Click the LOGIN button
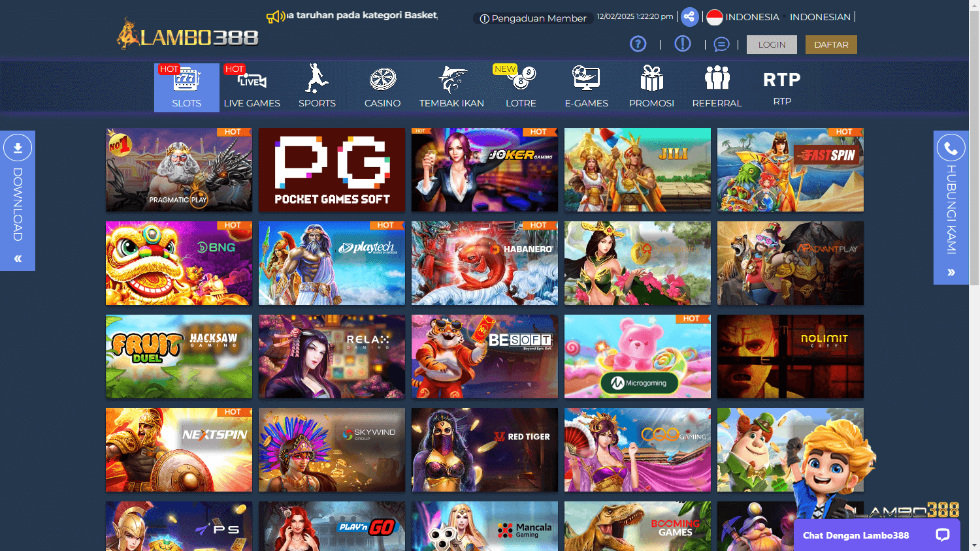 pyautogui.click(x=772, y=44)
